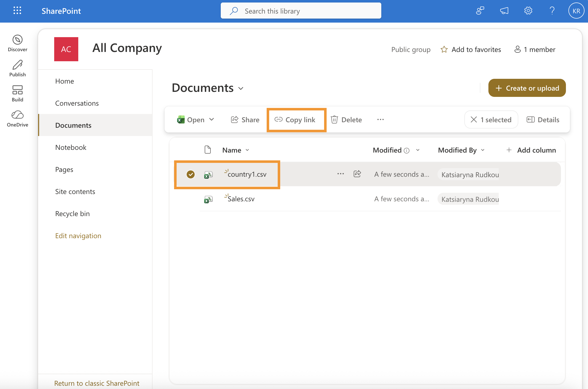Click the file type column header icon
Screen dimensions: 588x389
(208, 150)
